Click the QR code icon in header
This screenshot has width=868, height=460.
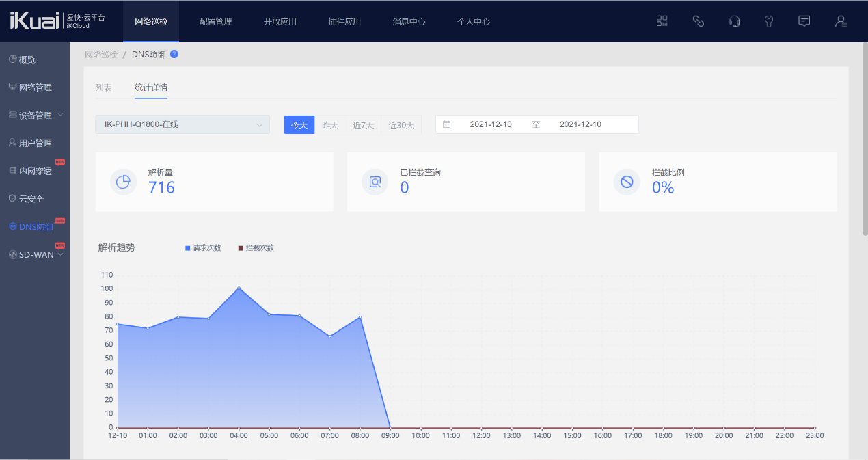(662, 21)
